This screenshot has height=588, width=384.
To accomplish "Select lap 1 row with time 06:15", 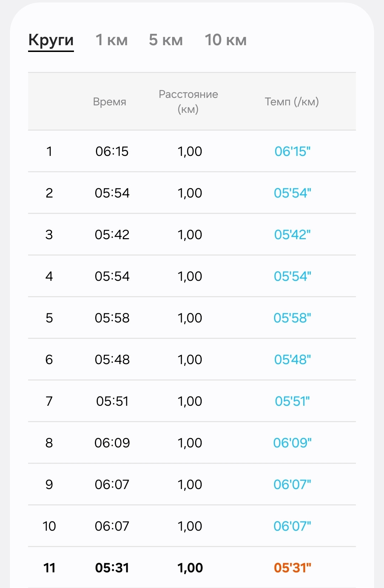I will point(192,151).
